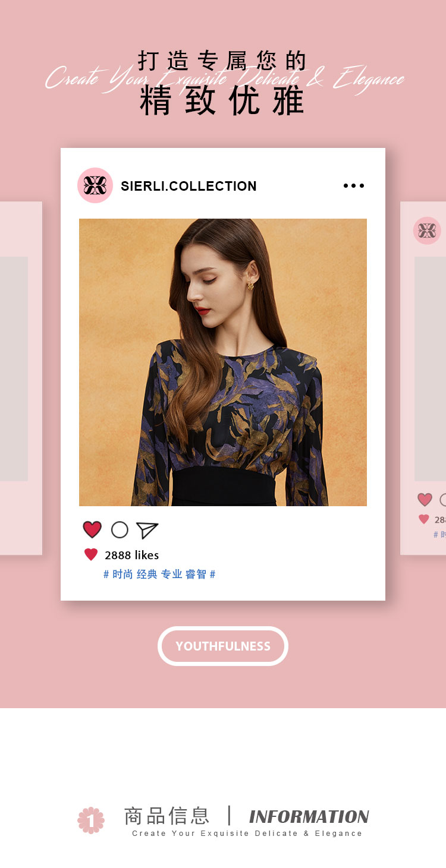This screenshot has width=446, height=868.
Task: Click the small heart beside 2888 likes
Action: (91, 555)
